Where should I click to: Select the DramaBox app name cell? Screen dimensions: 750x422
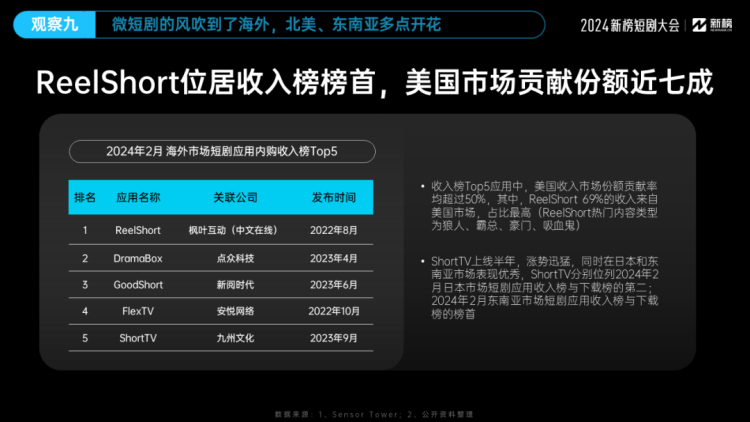coord(138,258)
